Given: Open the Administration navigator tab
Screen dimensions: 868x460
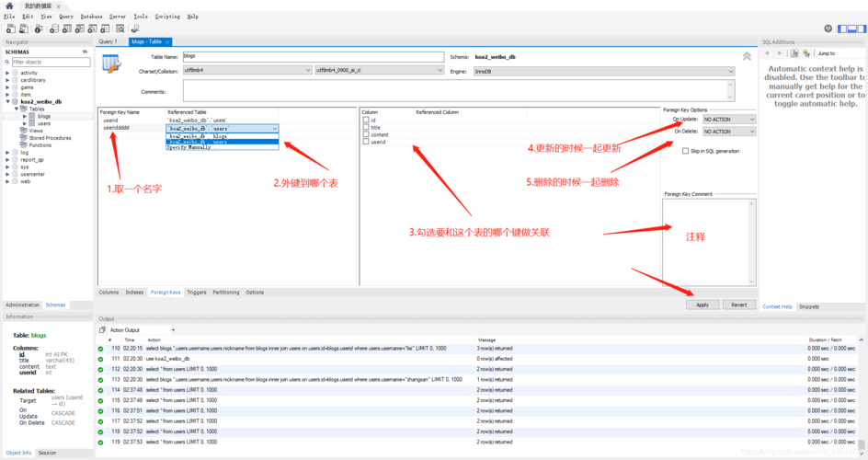Looking at the screenshot, I should [x=23, y=305].
